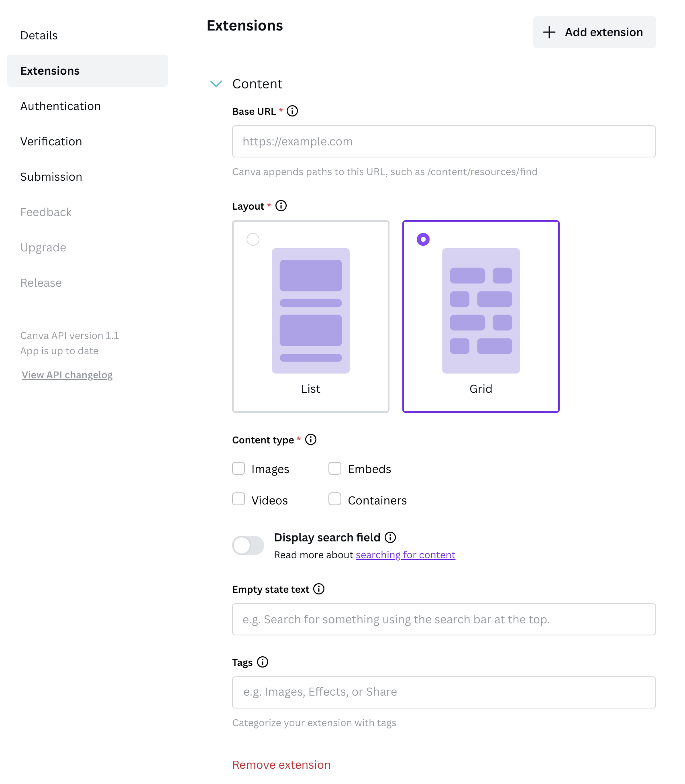Click the Tags input field
685x784 pixels.
[444, 692]
